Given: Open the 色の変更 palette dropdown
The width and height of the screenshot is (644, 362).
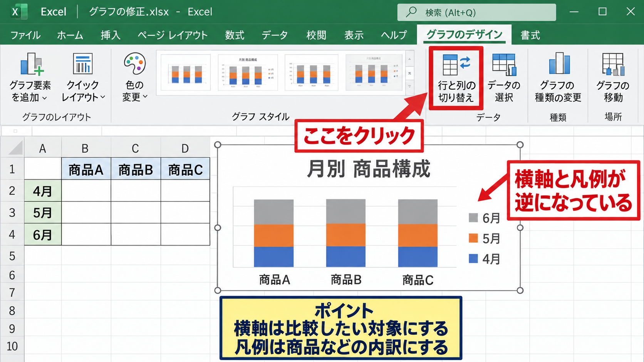Looking at the screenshot, I should 134,78.
